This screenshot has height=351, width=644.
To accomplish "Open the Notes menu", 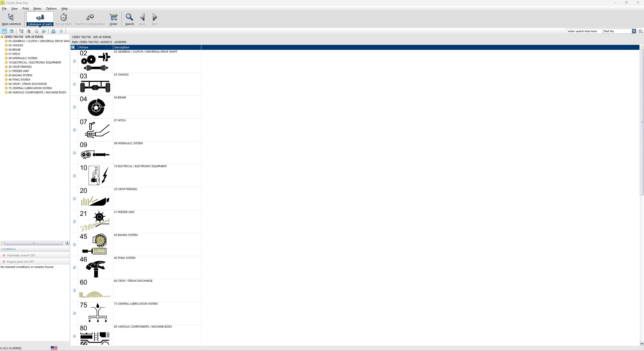I will pos(37,9).
